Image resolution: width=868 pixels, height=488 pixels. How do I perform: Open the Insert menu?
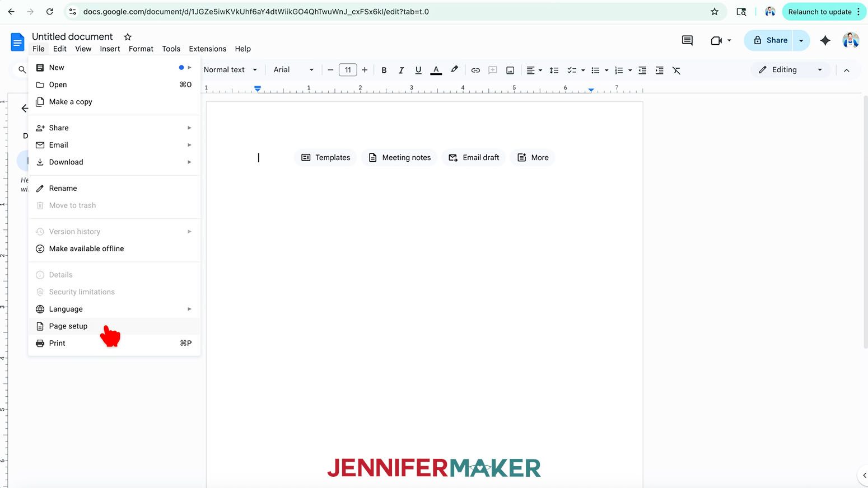pyautogui.click(x=110, y=49)
